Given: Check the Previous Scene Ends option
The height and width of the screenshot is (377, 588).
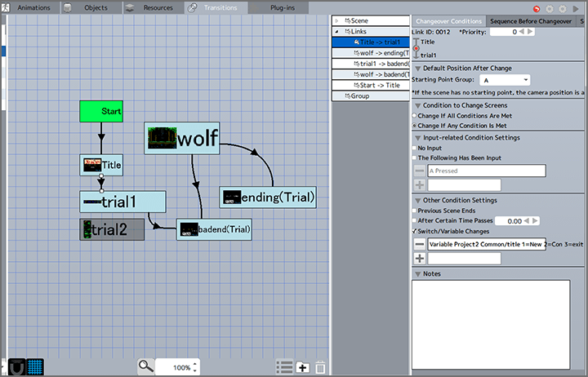Looking at the screenshot, I should pyautogui.click(x=415, y=211).
